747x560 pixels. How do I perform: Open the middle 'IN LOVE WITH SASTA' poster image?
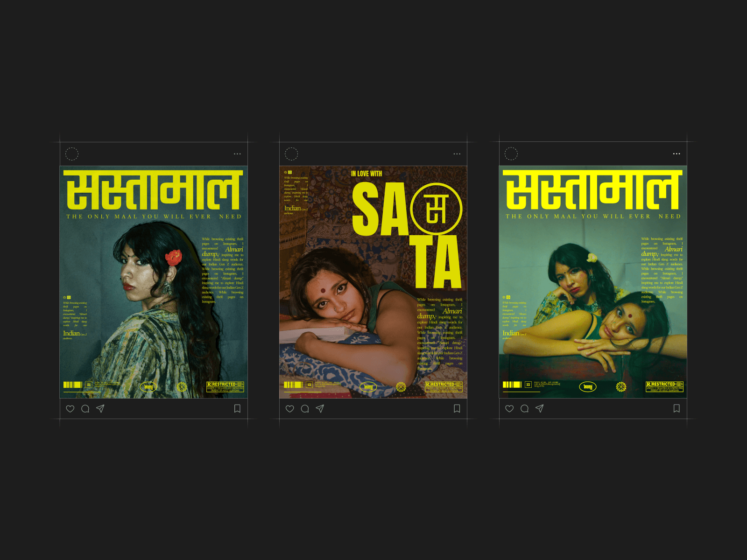[x=373, y=282]
